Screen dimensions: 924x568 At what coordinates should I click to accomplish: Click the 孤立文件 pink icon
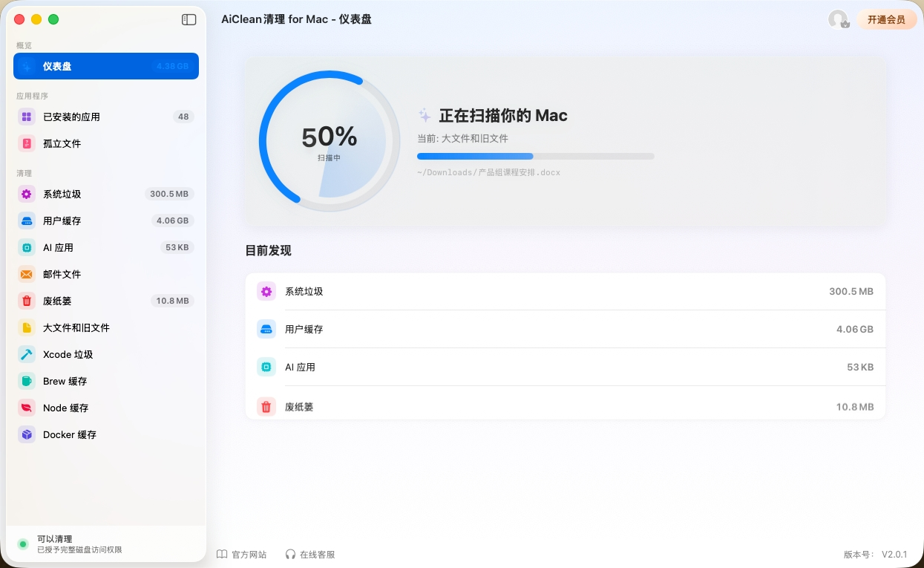[x=27, y=143]
